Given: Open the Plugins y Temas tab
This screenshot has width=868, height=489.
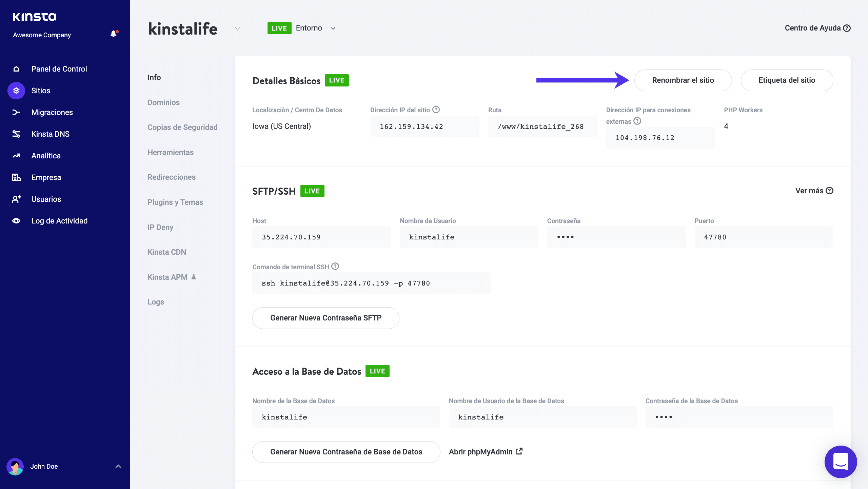Looking at the screenshot, I should point(175,202).
